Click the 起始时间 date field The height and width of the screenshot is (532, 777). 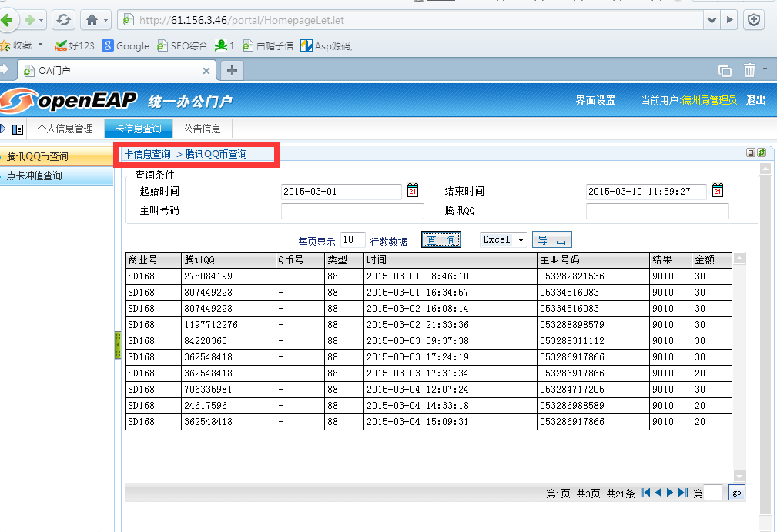tap(341, 192)
